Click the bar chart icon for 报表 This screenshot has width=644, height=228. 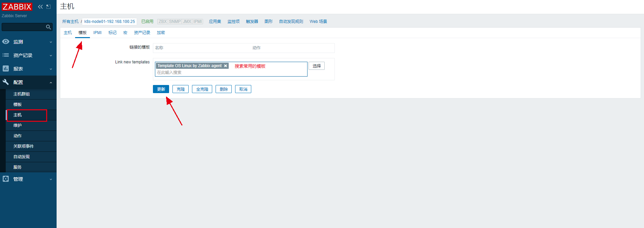coord(6,69)
